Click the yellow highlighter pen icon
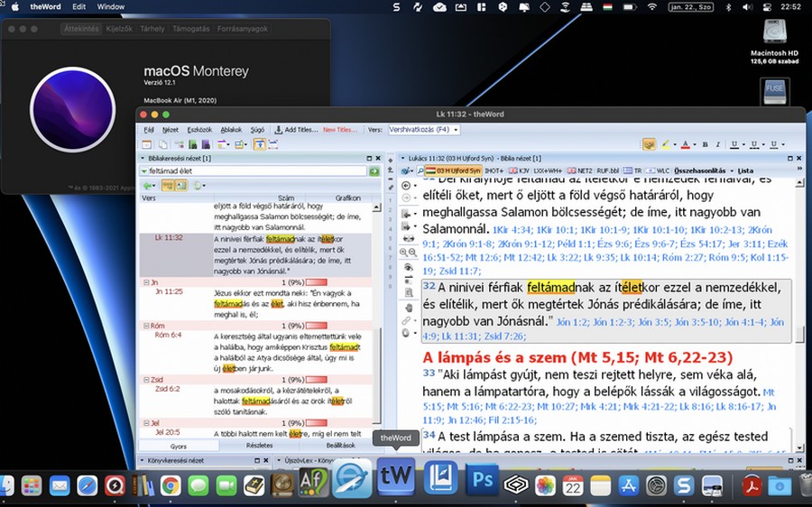Screen dimensions: 812x507 pos(666,144)
